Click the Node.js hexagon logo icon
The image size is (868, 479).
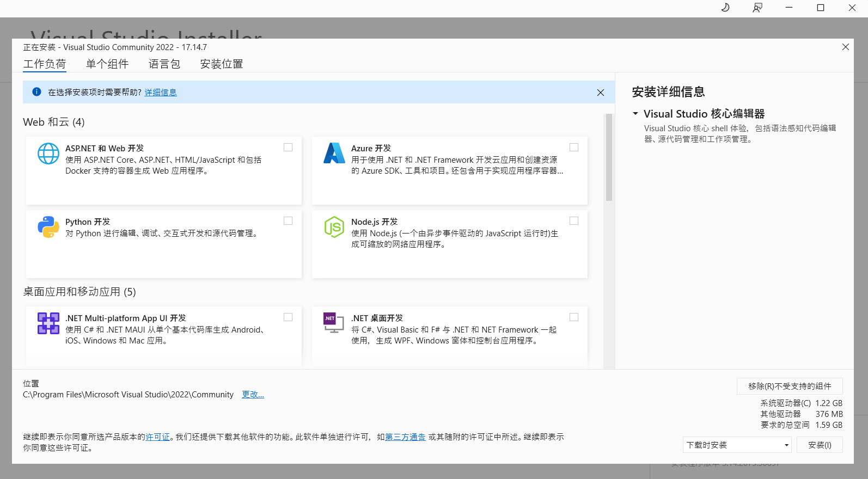334,227
